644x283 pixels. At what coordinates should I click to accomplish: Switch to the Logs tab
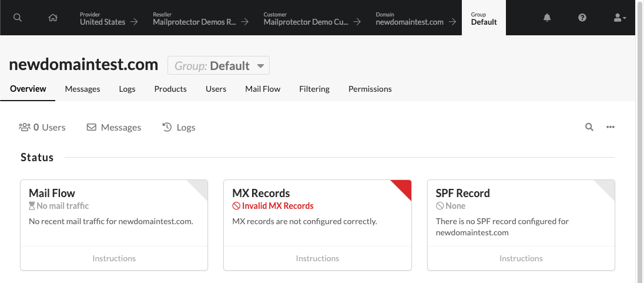pyautogui.click(x=128, y=89)
